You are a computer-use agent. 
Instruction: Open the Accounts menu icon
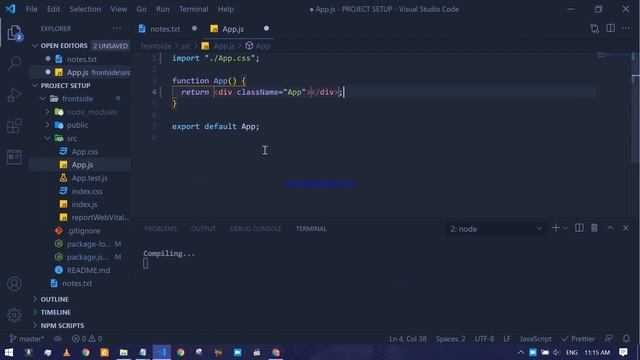(14, 284)
